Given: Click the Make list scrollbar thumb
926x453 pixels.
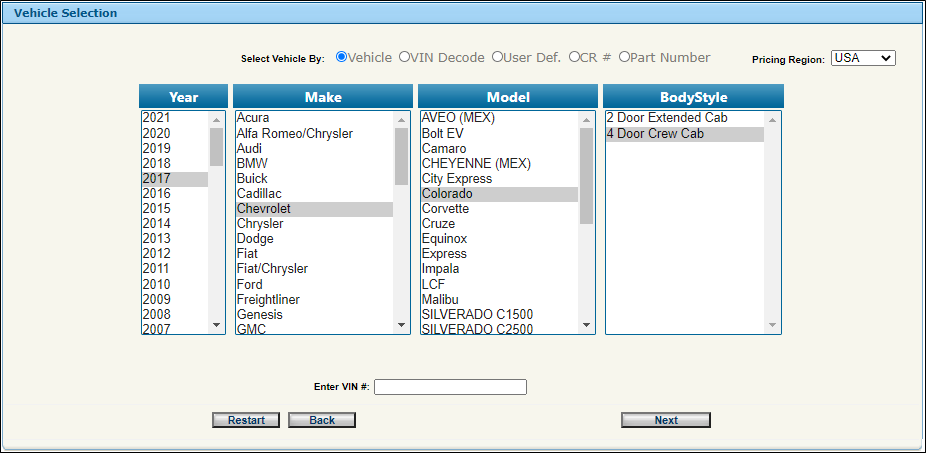Looking at the screenshot, I should tap(402, 157).
